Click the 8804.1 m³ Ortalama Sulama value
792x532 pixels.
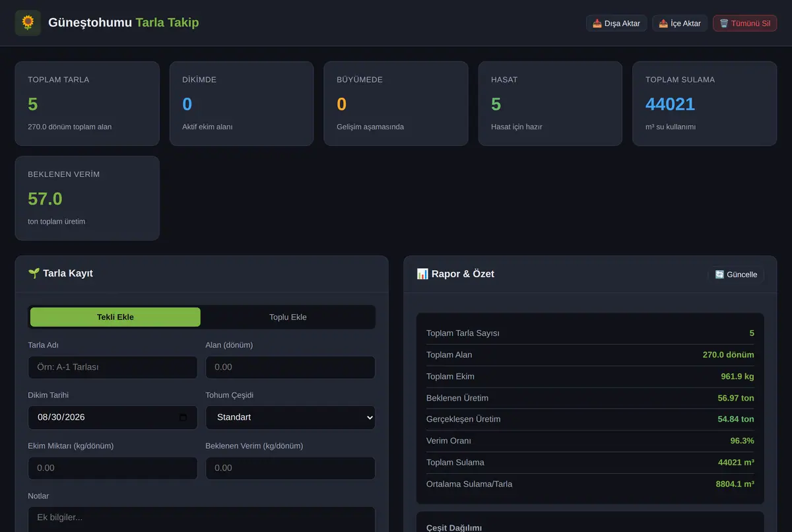(x=735, y=484)
